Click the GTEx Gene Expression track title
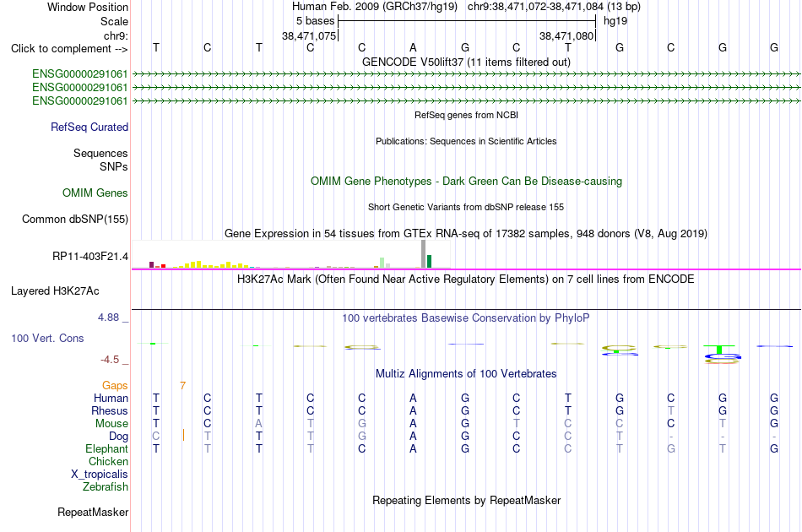This screenshot has height=532, width=802. click(466, 234)
